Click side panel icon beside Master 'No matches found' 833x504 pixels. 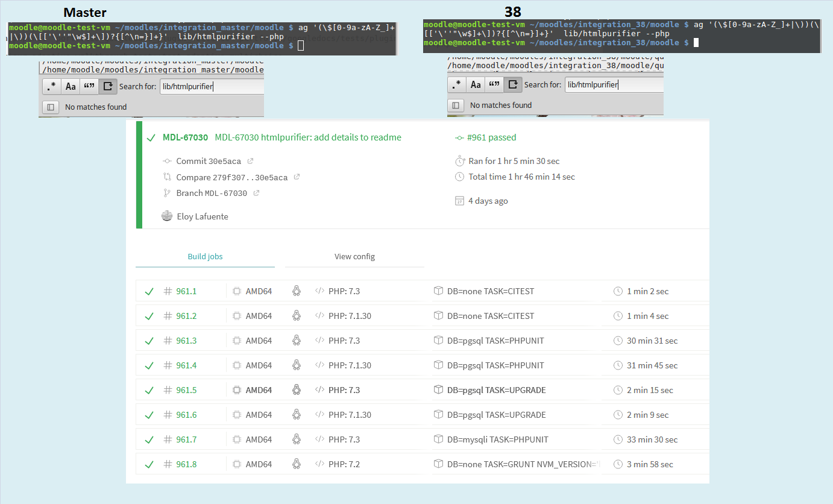click(51, 107)
